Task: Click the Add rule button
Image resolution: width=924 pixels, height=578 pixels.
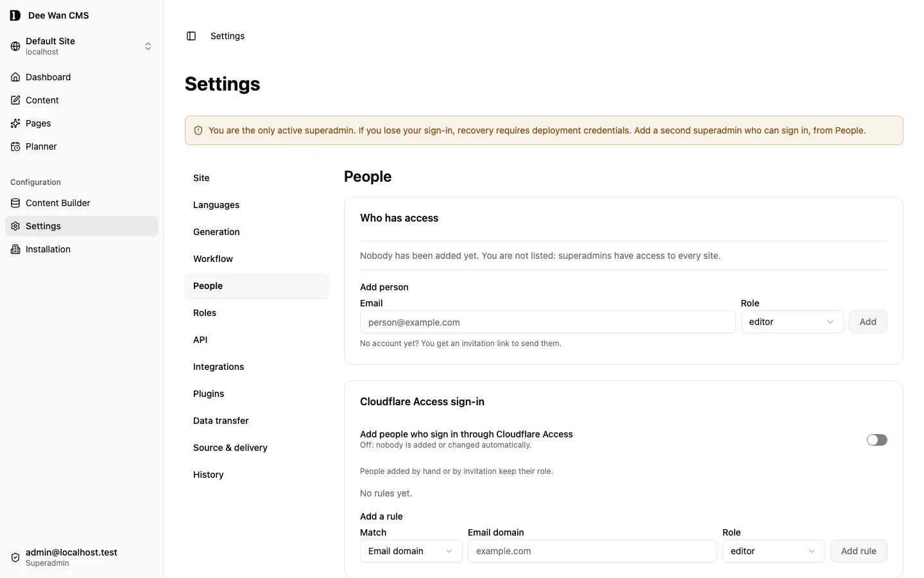Action: tap(859, 551)
